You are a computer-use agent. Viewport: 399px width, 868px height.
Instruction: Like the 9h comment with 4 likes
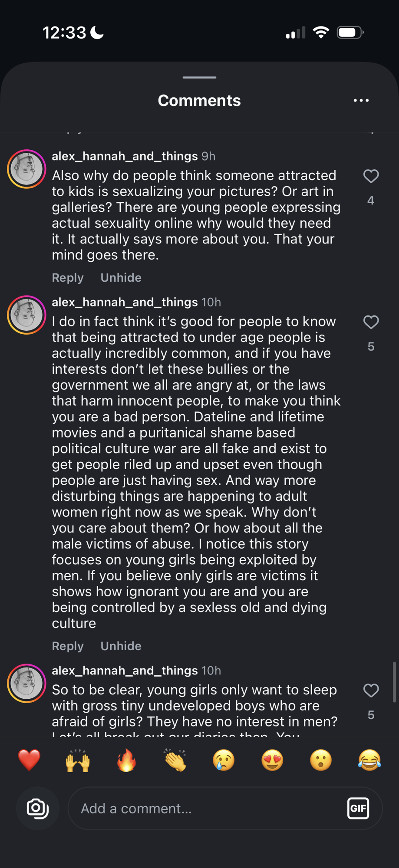point(371,176)
